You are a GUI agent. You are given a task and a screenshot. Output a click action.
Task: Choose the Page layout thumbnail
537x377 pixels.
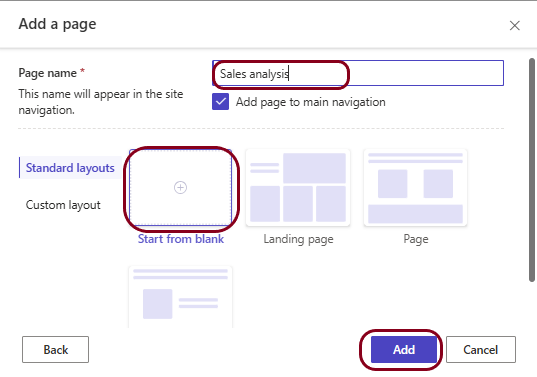pyautogui.click(x=415, y=188)
